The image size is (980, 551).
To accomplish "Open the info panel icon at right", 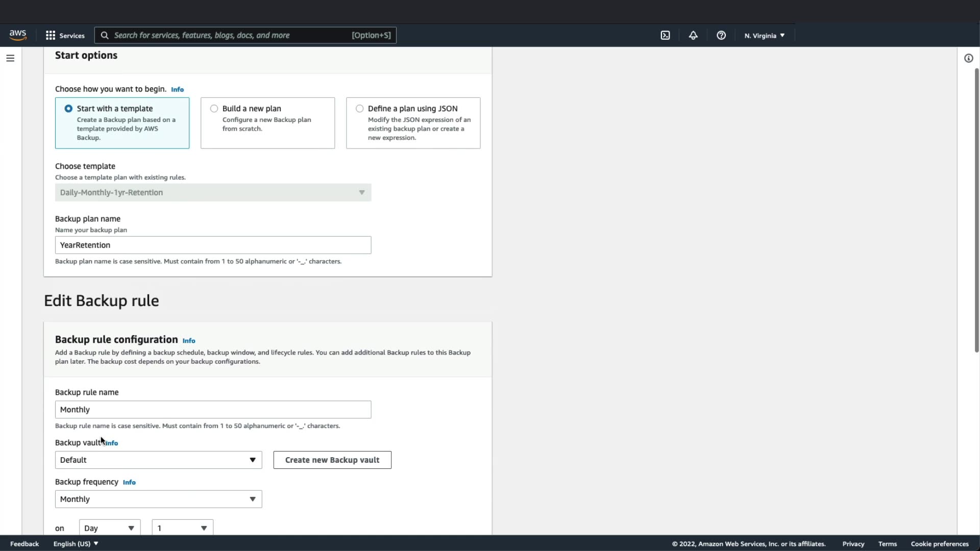I will (x=968, y=58).
